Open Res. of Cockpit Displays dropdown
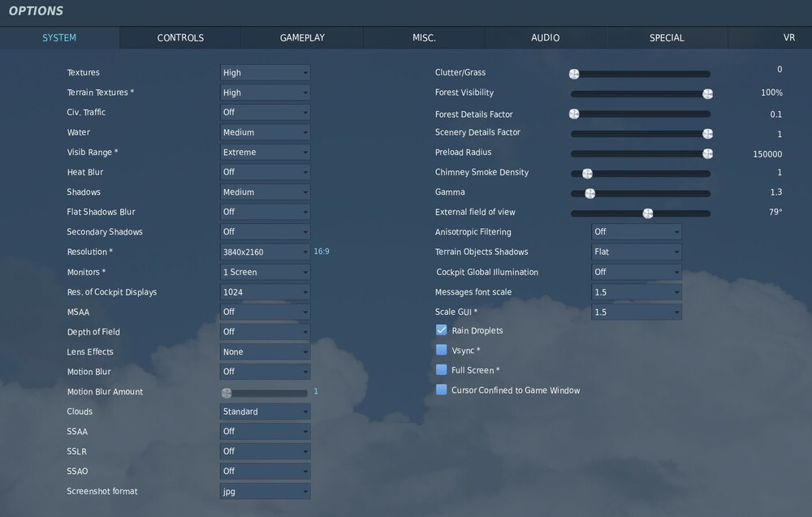The image size is (812, 517). [x=266, y=292]
